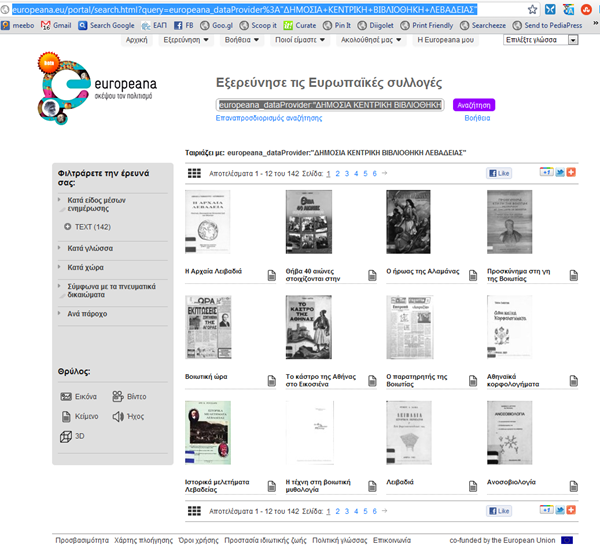Go to results page 2 at top

338,173
